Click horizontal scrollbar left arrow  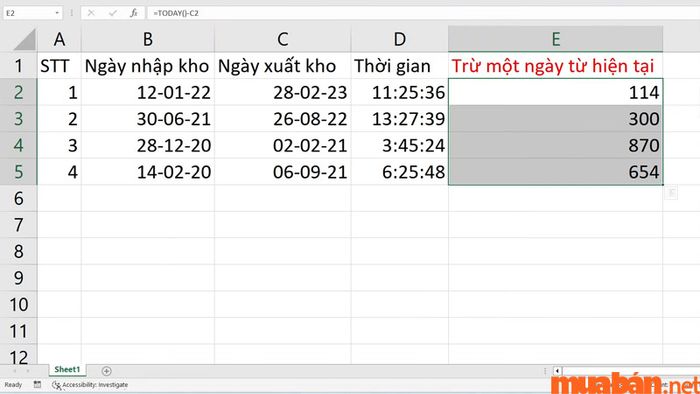(557, 371)
